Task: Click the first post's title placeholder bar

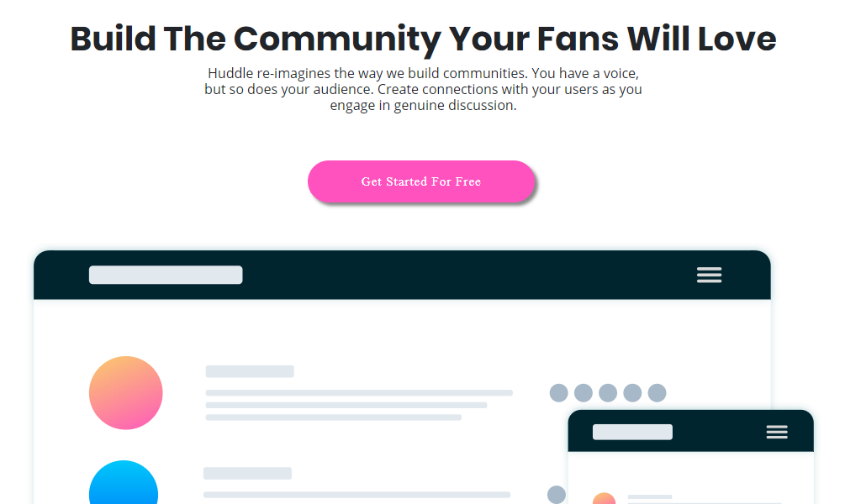Action: click(250, 371)
